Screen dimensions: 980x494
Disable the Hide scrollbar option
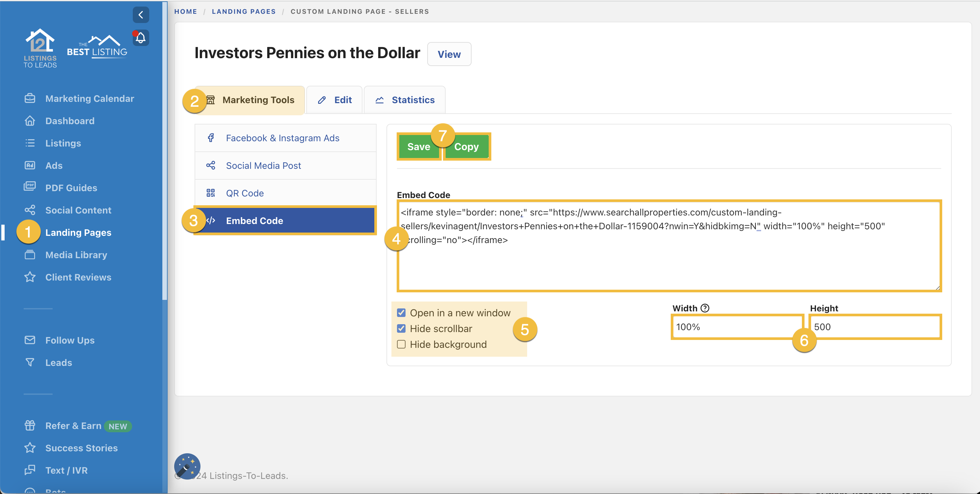coord(401,328)
